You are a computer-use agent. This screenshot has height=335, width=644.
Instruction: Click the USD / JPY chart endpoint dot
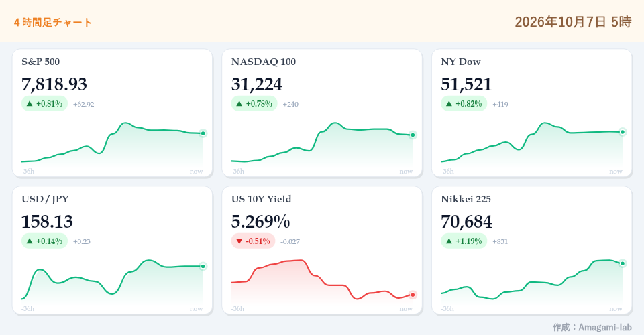(x=203, y=267)
